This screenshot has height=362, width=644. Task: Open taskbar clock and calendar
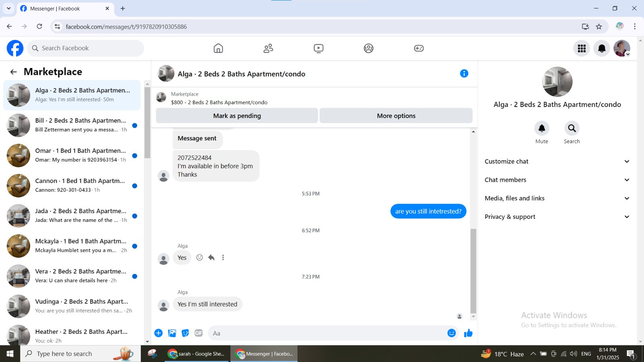tap(608, 354)
